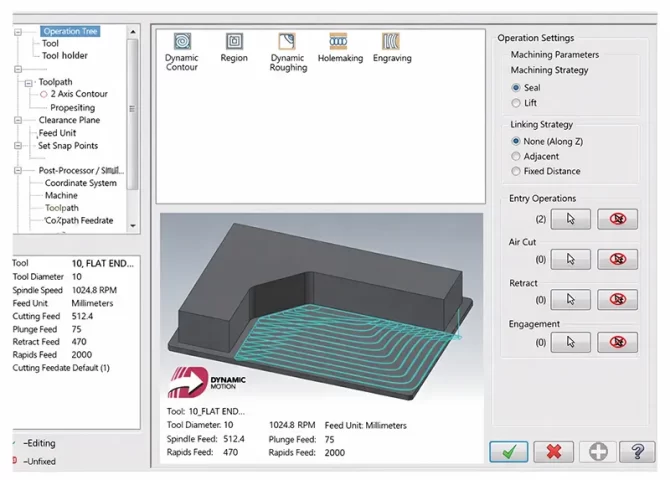The width and height of the screenshot is (670, 480).
Task: Click the Air Cut select-arrow button
Action: coord(570,259)
